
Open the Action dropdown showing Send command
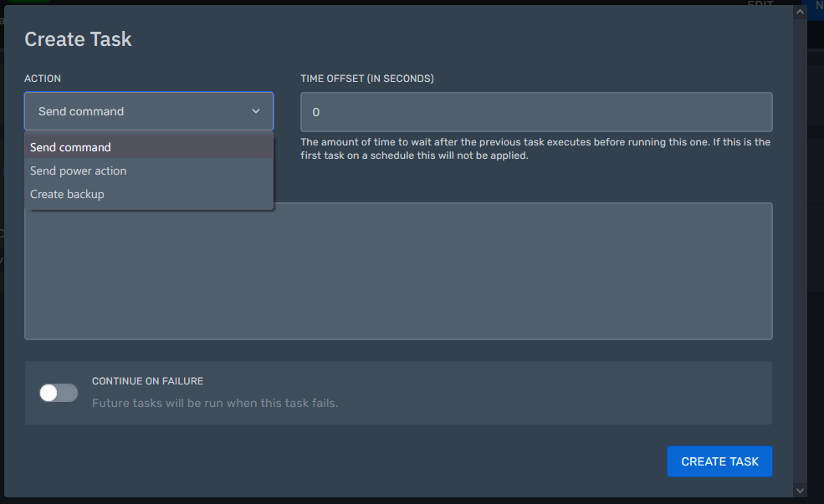149,111
